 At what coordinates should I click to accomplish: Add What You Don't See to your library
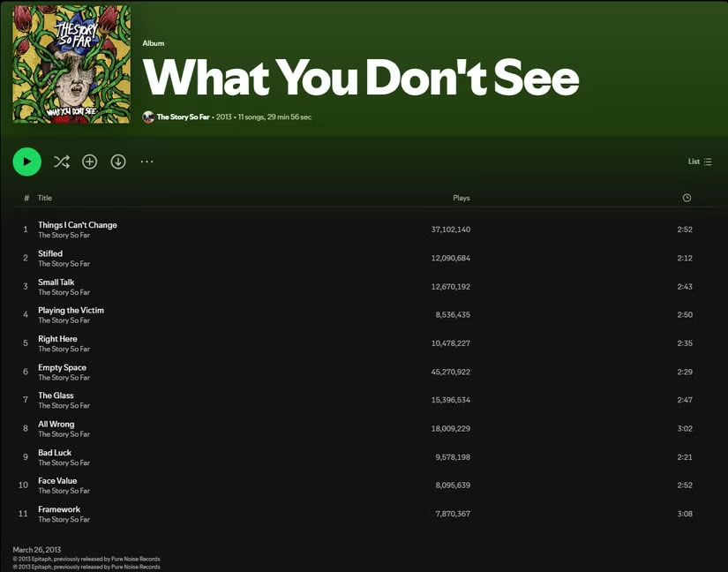coord(89,162)
